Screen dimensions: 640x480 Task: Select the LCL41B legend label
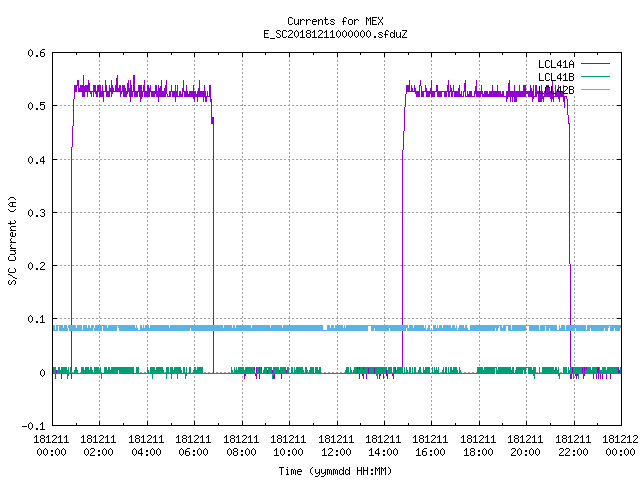tap(556, 77)
